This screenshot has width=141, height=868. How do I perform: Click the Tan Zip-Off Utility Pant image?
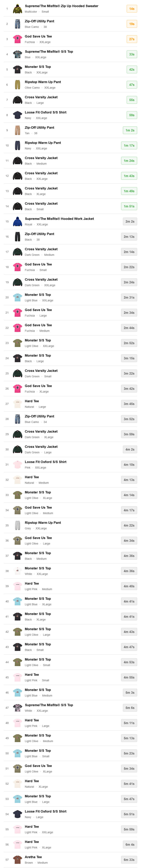(18, 130)
